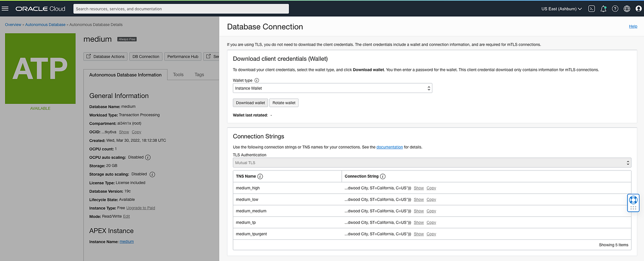The width and height of the screenshot is (644, 261).
Task: Click the help question mark icon
Action: pos(615,9)
